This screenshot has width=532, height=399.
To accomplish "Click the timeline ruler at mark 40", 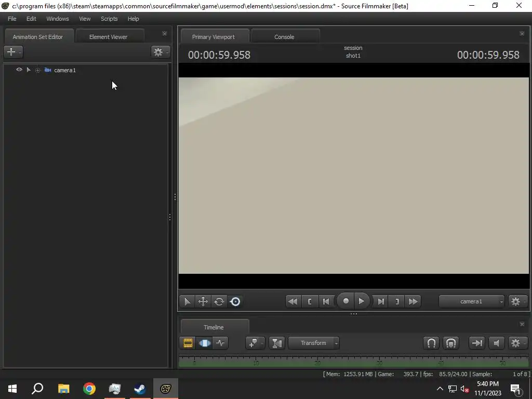I will click(x=441, y=362).
